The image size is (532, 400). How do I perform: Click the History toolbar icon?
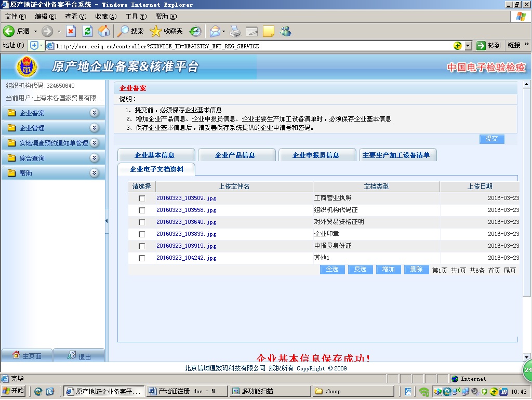pyautogui.click(x=195, y=31)
